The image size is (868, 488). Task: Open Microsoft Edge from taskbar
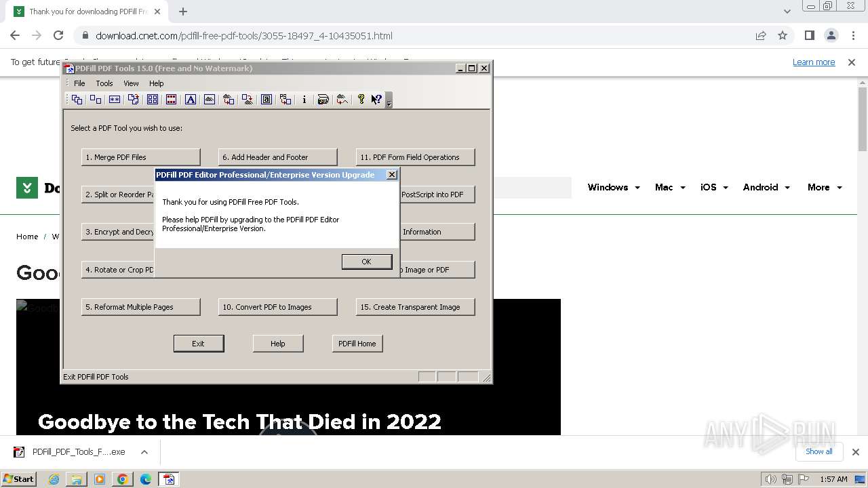pyautogui.click(x=146, y=479)
